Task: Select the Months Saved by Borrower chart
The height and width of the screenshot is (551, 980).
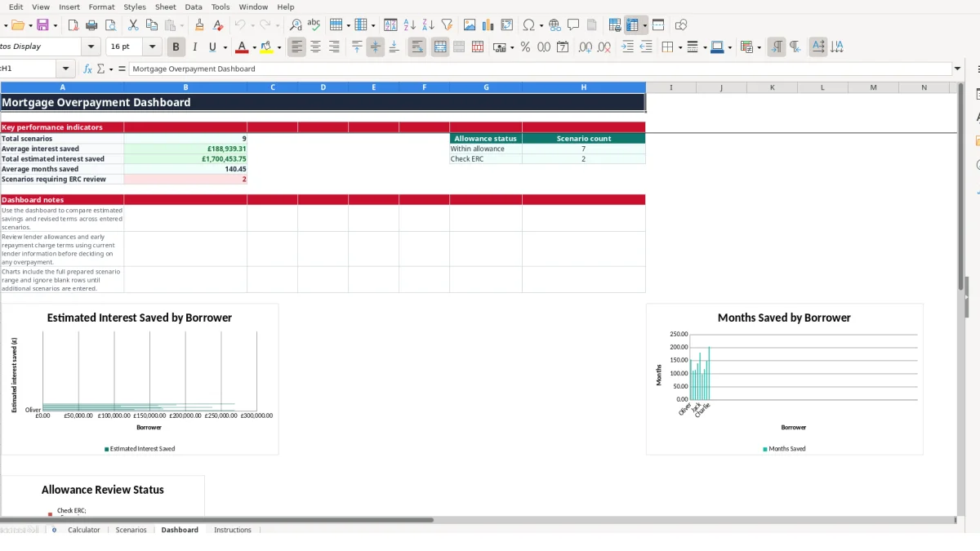Action: [784, 379]
